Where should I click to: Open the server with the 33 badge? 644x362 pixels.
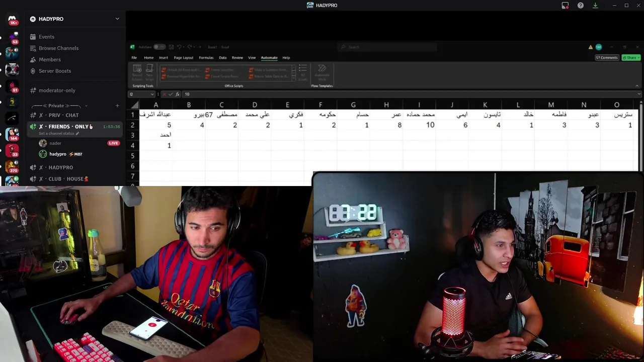(12, 150)
